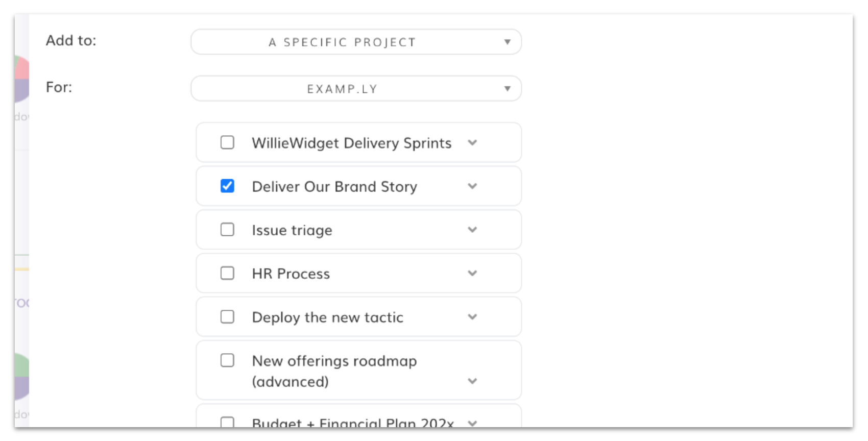Expand Budget + Financial Plan 202x chevron

tap(472, 423)
